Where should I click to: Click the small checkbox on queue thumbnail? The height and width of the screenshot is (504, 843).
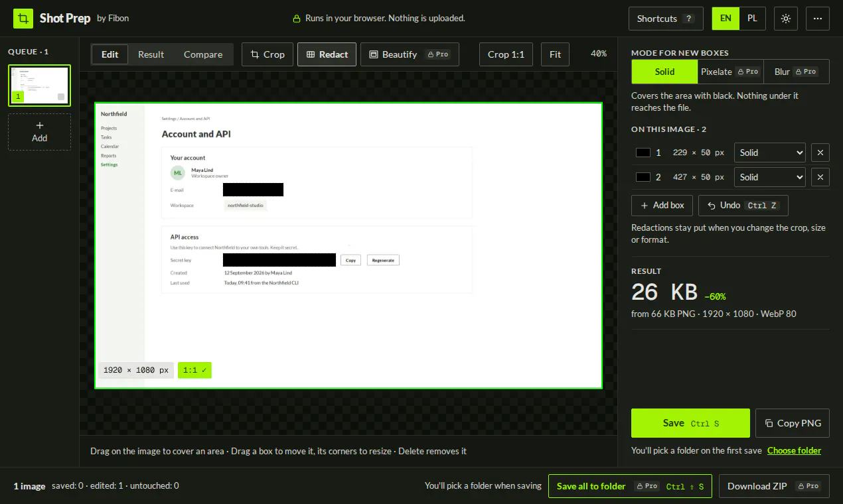click(61, 97)
